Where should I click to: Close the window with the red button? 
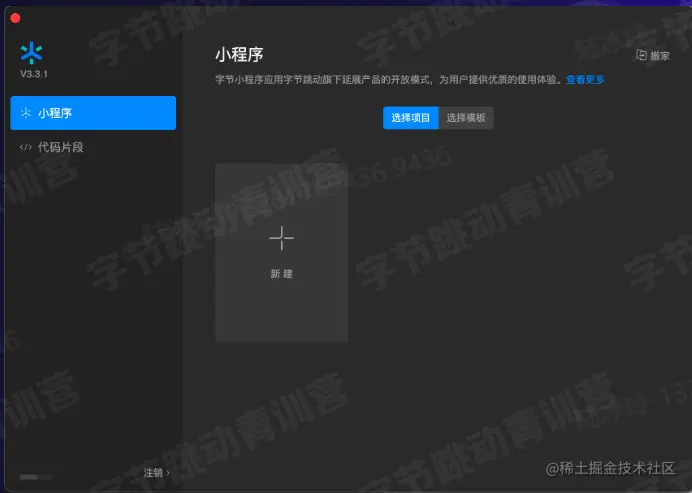pyautogui.click(x=15, y=18)
